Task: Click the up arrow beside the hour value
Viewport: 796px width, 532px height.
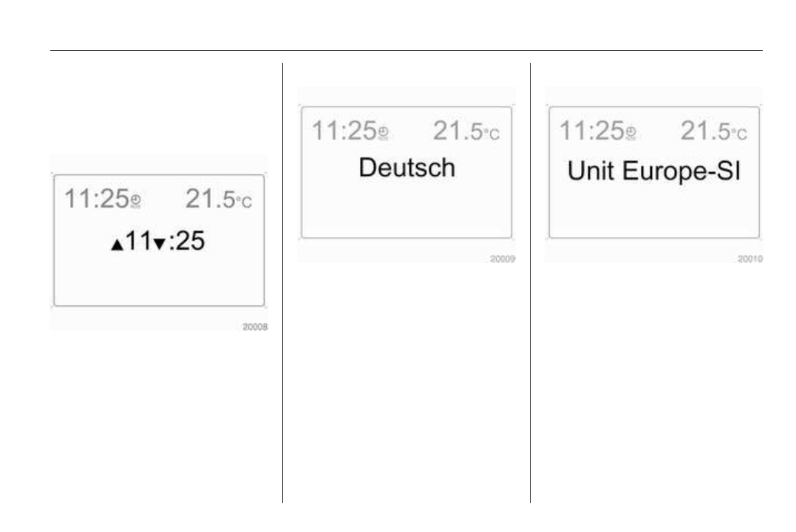Action: (x=117, y=246)
